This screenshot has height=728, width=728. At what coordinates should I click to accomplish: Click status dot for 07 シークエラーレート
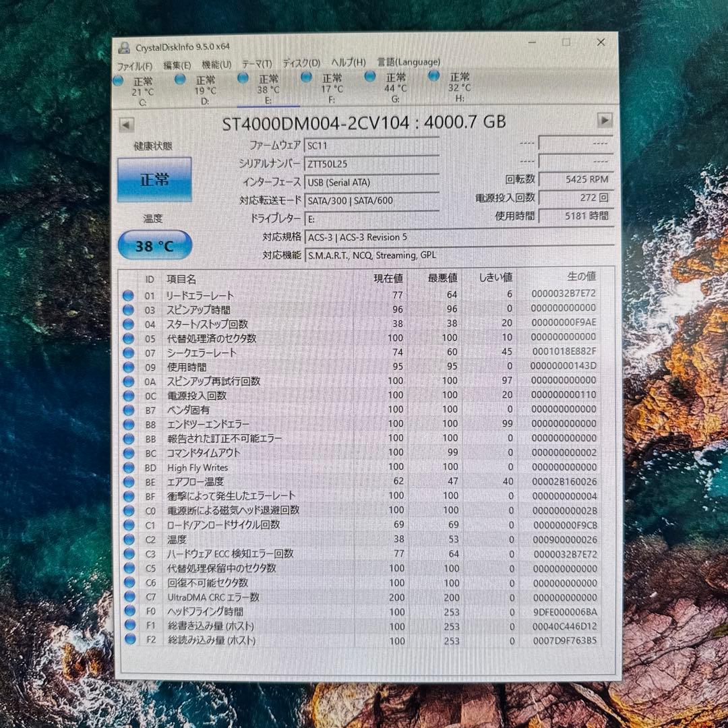pos(129,353)
